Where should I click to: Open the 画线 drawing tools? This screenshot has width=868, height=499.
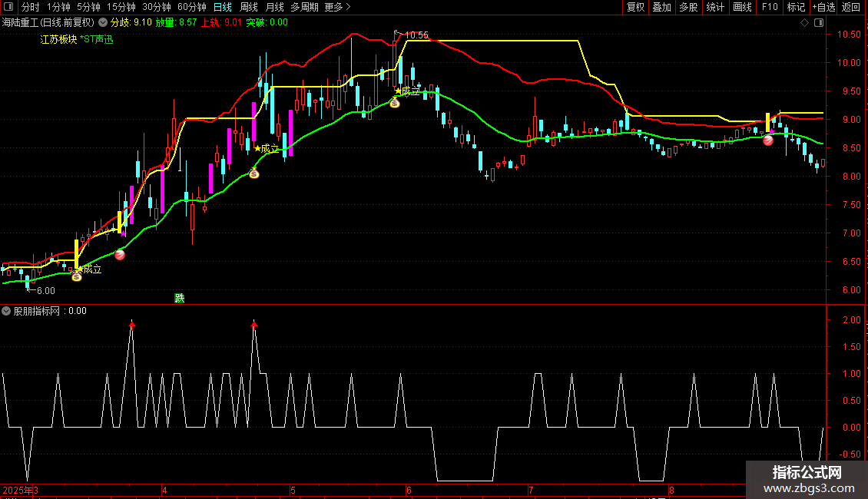(x=742, y=7)
